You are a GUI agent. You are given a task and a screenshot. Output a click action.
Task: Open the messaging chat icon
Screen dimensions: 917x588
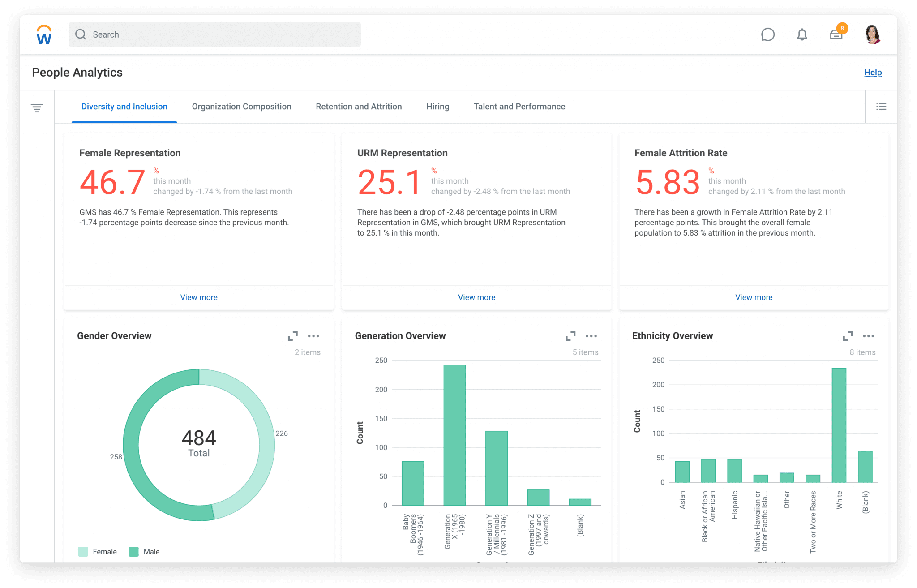(x=767, y=34)
